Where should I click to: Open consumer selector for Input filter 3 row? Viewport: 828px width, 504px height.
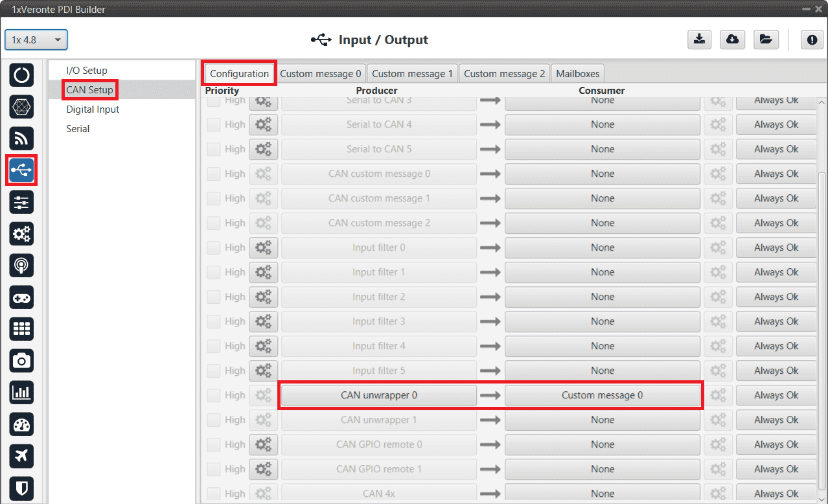pos(602,321)
